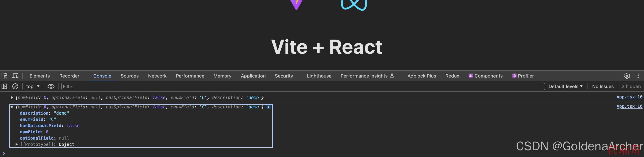Open the DevTools three-dot more menu
This screenshot has height=157, width=644.
tap(638, 76)
